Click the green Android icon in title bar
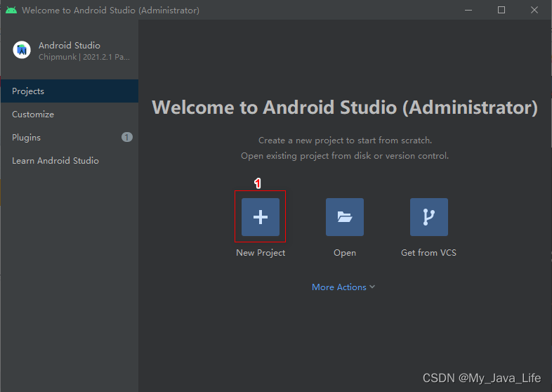This screenshot has height=392, width=552. (11, 11)
